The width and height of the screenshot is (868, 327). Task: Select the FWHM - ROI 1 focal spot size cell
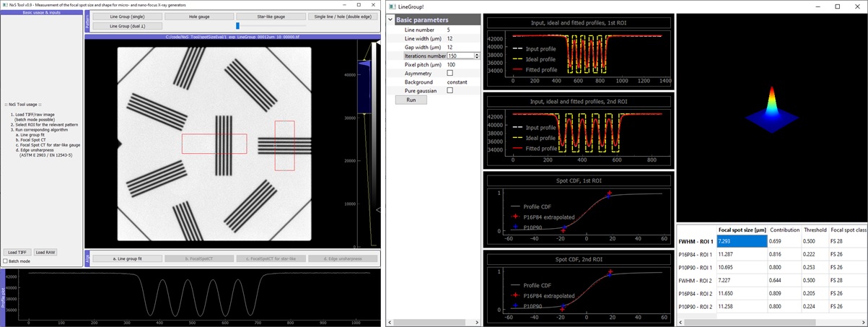tap(741, 241)
